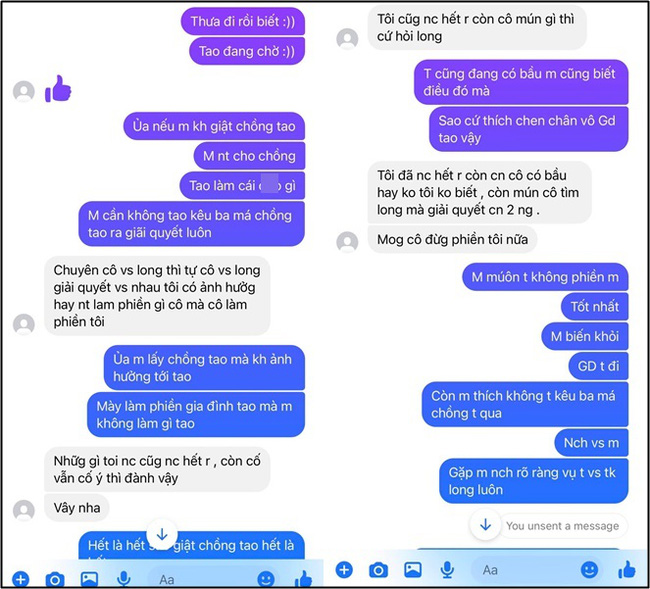This screenshot has width=650, height=589.
Task: Tap the received purple thumbs-up sticker
Action: [58, 89]
